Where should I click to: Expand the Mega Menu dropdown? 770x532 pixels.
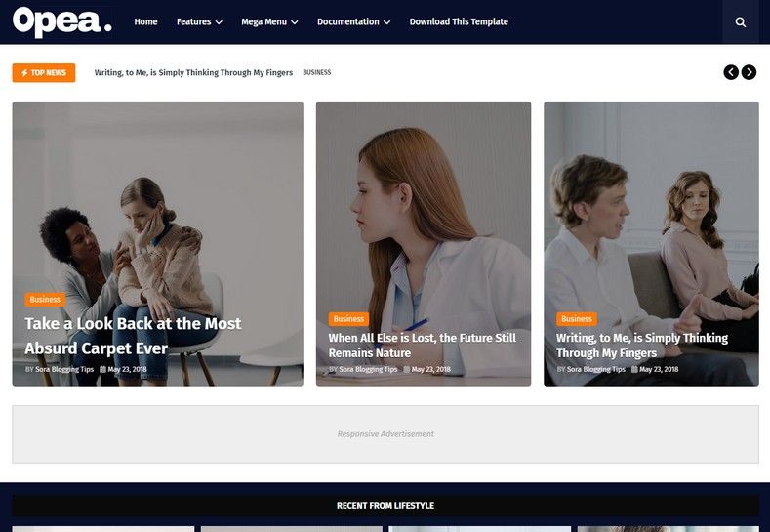tap(269, 22)
